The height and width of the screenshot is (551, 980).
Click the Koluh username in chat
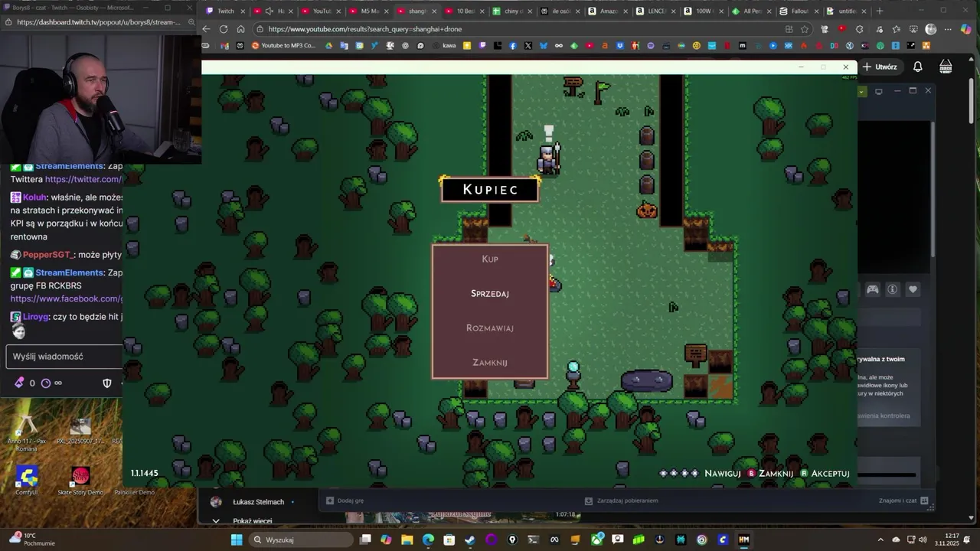(34, 197)
